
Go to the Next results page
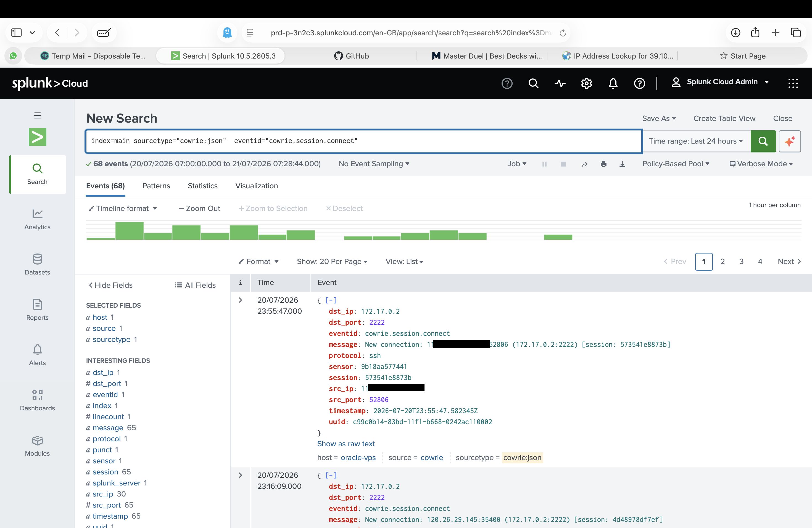[x=789, y=262]
